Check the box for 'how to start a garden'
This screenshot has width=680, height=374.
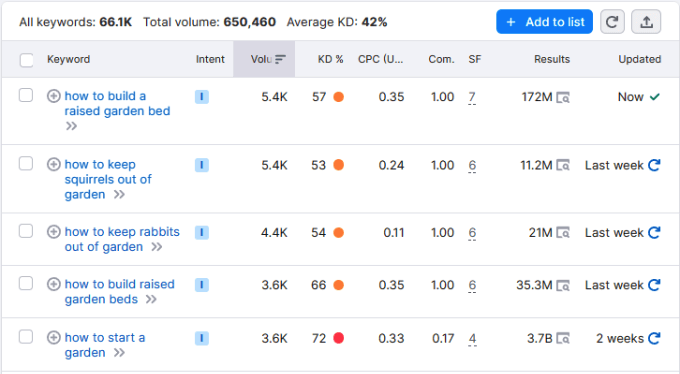click(x=26, y=337)
